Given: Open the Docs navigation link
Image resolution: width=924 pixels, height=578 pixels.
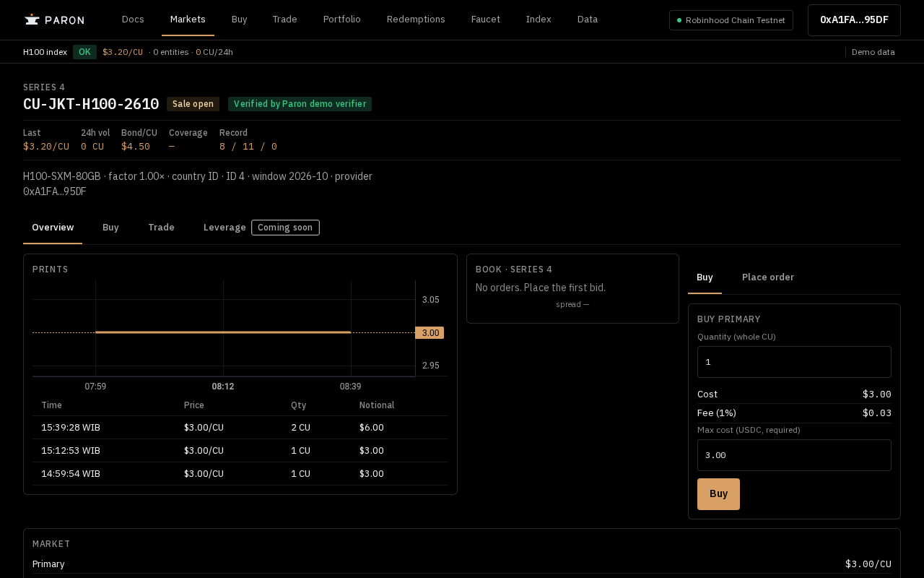Looking at the screenshot, I should coord(133,20).
